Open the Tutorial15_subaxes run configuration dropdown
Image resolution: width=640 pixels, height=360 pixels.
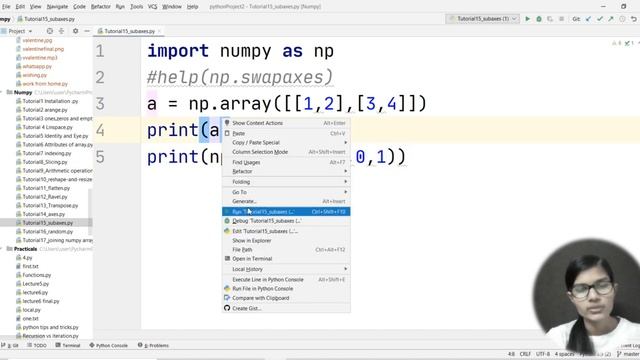click(x=482, y=19)
